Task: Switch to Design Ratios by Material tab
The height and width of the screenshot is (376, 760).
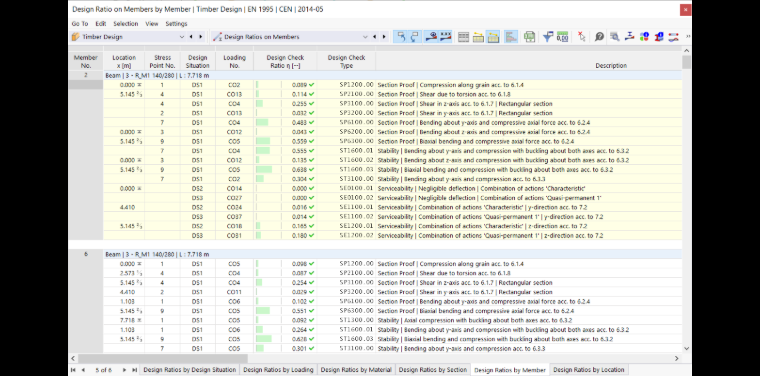Action: tap(356, 370)
